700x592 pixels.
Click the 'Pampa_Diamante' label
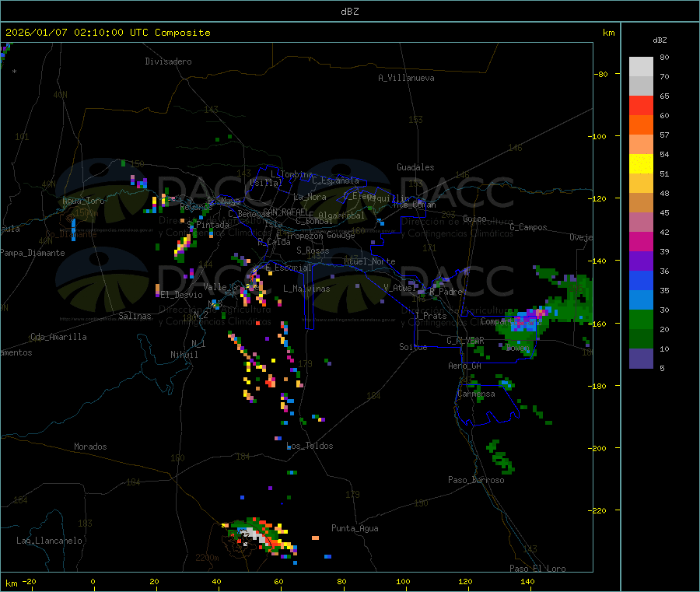(x=32, y=253)
